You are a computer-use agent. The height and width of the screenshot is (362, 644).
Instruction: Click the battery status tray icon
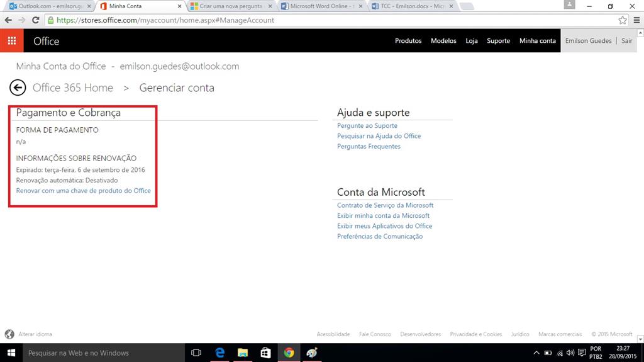click(548, 353)
